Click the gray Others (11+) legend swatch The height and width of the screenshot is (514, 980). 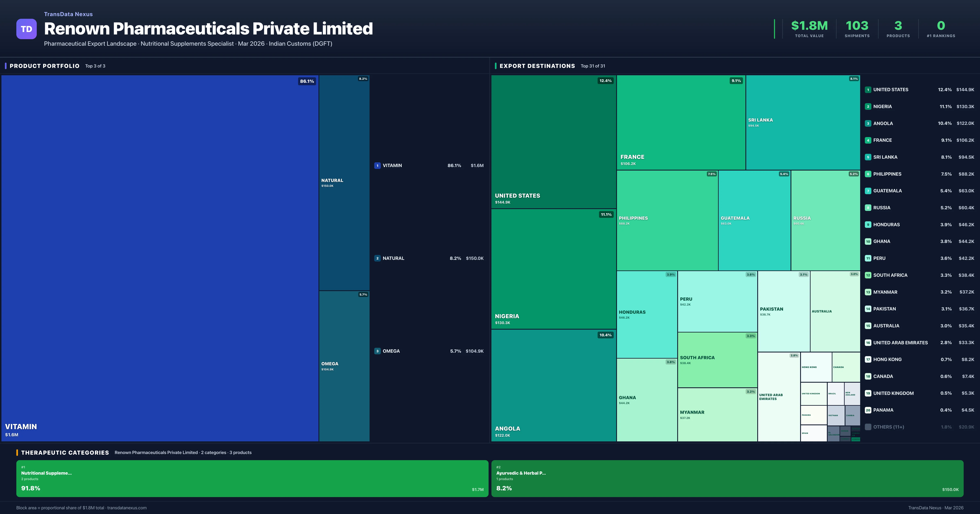tap(868, 427)
